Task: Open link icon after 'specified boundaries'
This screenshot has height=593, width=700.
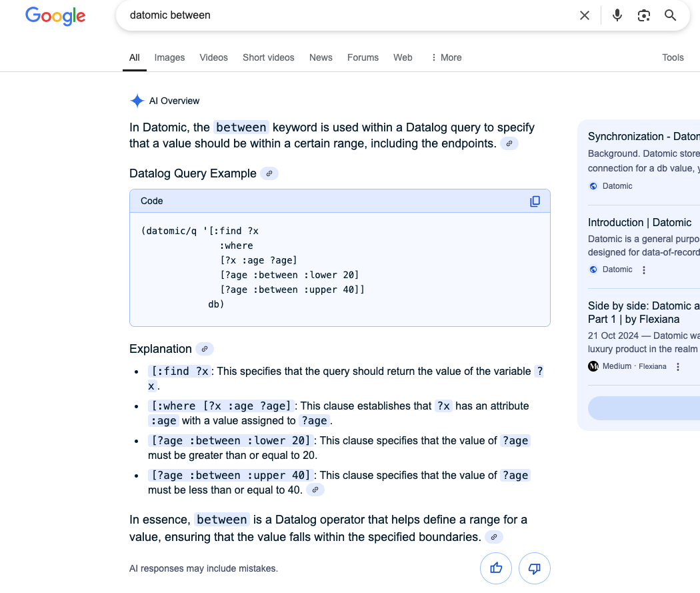Action: point(494,537)
